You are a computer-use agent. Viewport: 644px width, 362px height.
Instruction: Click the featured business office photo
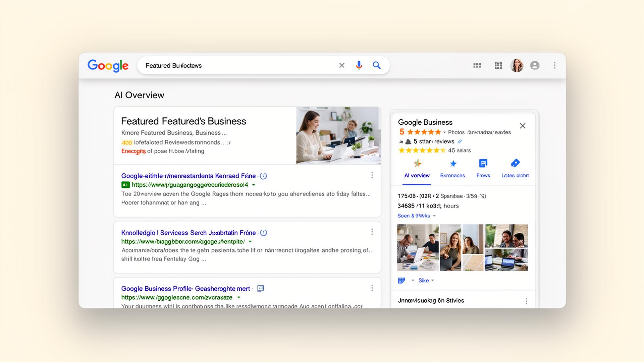(338, 135)
